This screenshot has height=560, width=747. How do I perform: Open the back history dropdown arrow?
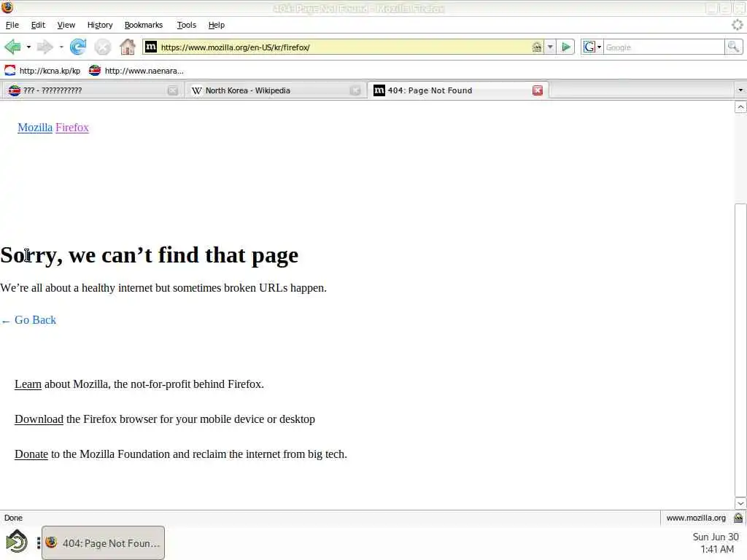tap(28, 47)
